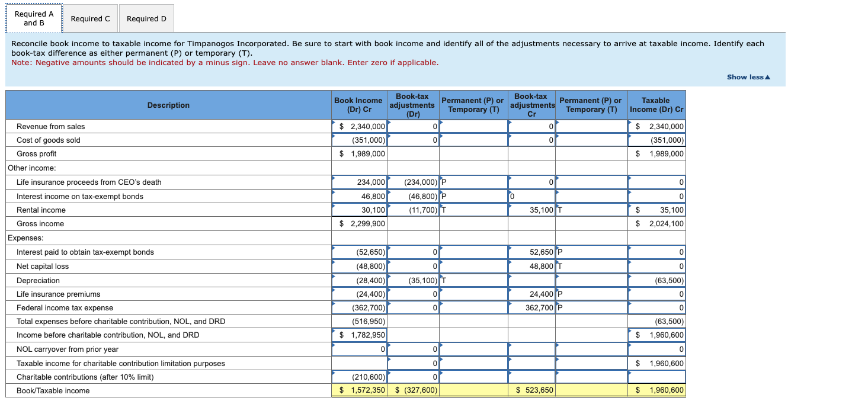Click the Charitable contributions amount cell
The width and height of the screenshot is (868, 401).
click(x=358, y=377)
